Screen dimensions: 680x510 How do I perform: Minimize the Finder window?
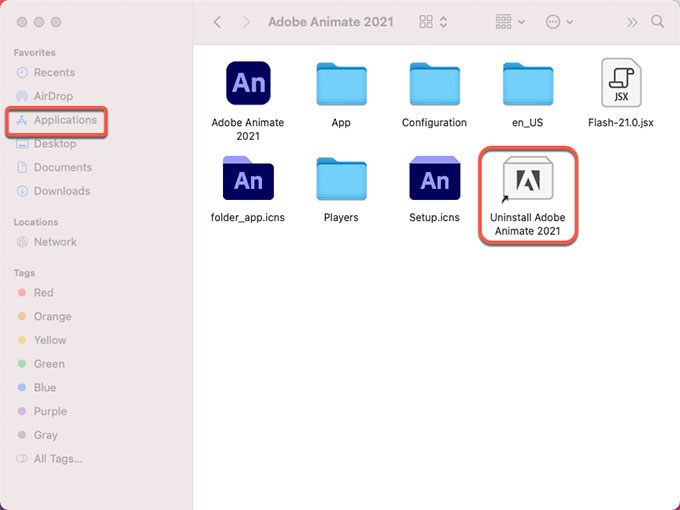[39, 22]
